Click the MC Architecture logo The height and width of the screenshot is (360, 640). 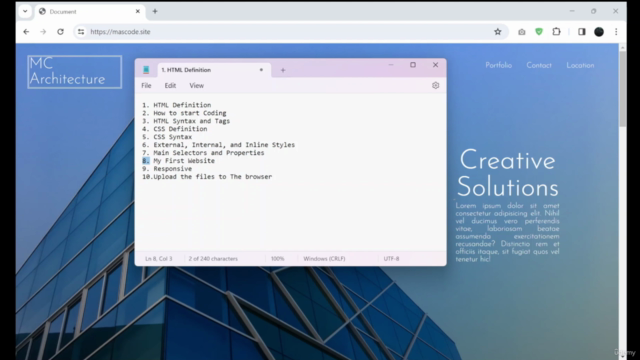[x=75, y=72]
